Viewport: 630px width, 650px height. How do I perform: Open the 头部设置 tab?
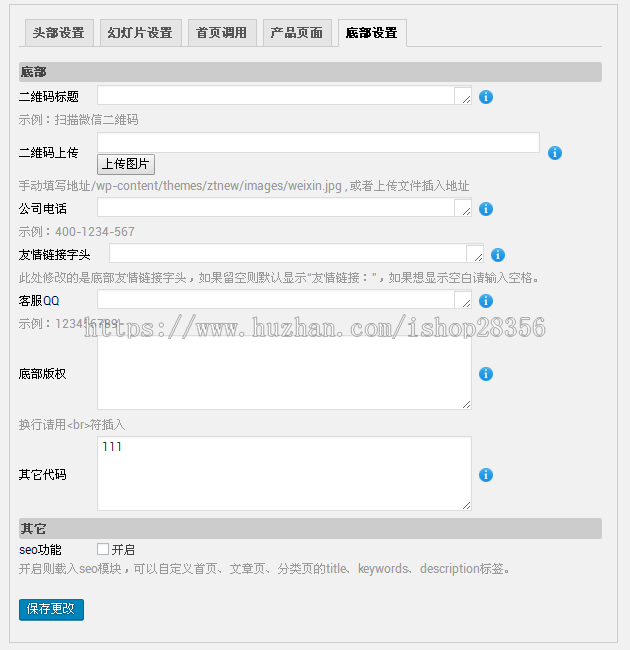59,33
